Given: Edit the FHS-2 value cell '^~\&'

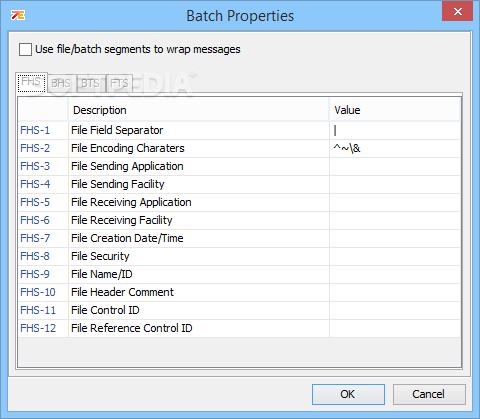Looking at the screenshot, I should click(x=395, y=148).
